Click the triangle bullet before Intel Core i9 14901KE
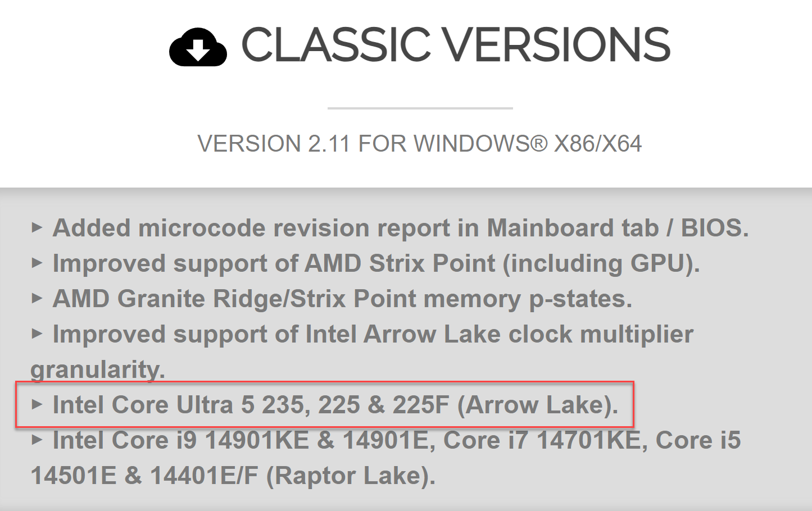The width and height of the screenshot is (812, 511). coord(37,440)
